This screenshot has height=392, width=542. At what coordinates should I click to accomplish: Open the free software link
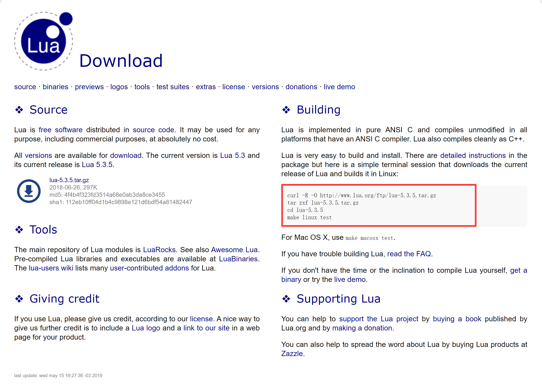[60, 130]
